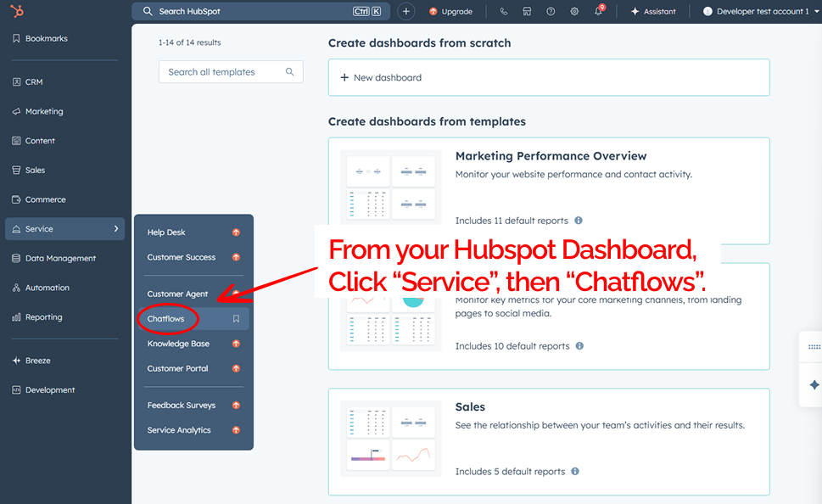Click the HubSpot sprocket logo
Image resolution: width=822 pixels, height=504 pixels.
pos(18,11)
